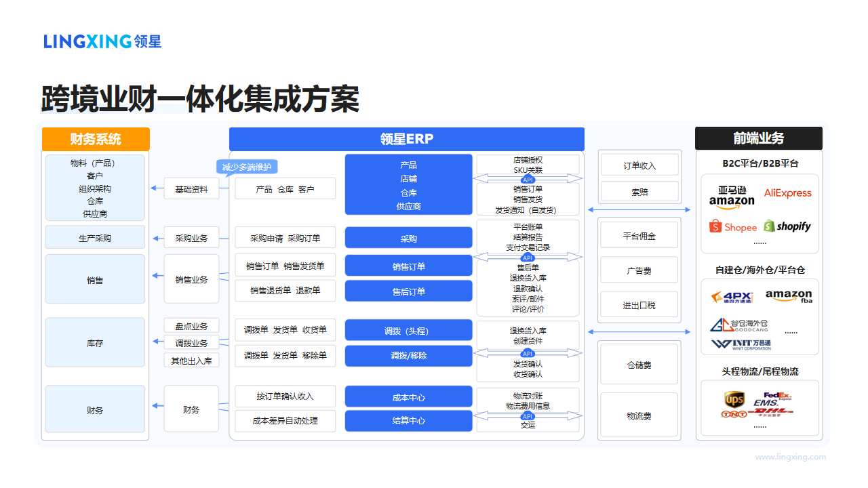Click the 成本中心 box

coord(408,396)
